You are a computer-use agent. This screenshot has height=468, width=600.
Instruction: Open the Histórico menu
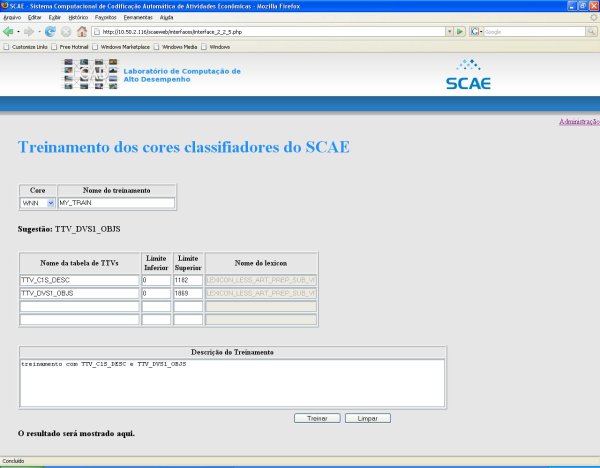78,17
